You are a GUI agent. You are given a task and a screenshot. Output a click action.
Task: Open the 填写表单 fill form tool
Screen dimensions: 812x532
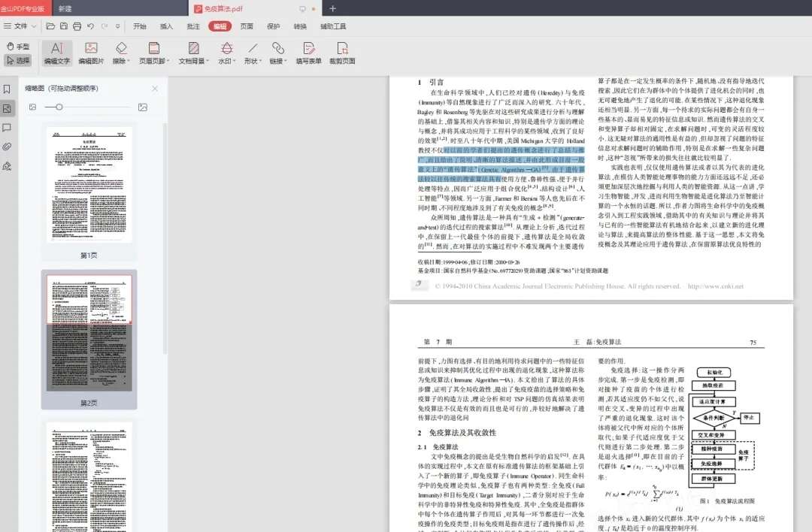309,53
